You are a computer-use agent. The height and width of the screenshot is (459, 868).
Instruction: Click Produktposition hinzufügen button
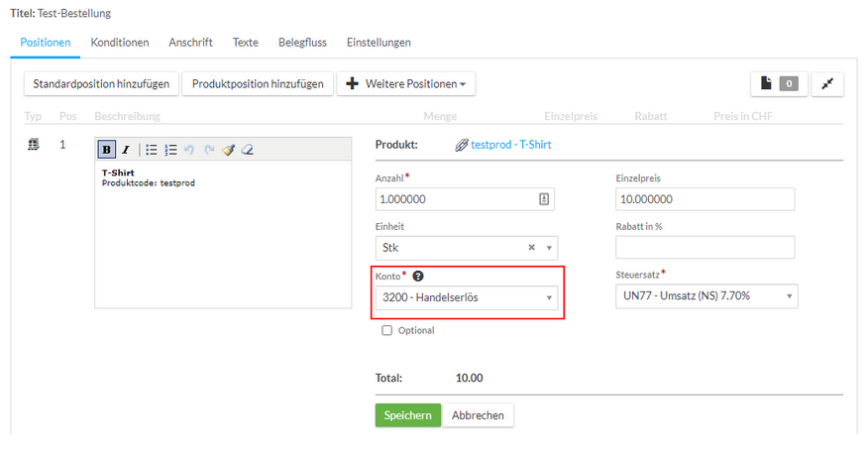[258, 83]
